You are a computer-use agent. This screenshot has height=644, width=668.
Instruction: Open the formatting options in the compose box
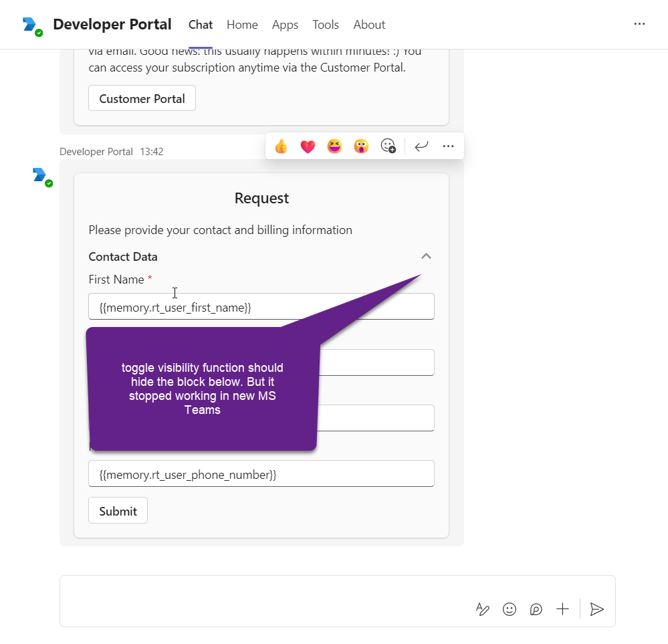click(482, 609)
